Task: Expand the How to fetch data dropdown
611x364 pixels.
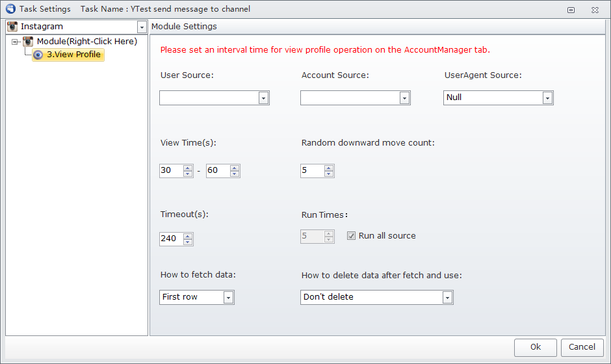Action: [x=228, y=298]
